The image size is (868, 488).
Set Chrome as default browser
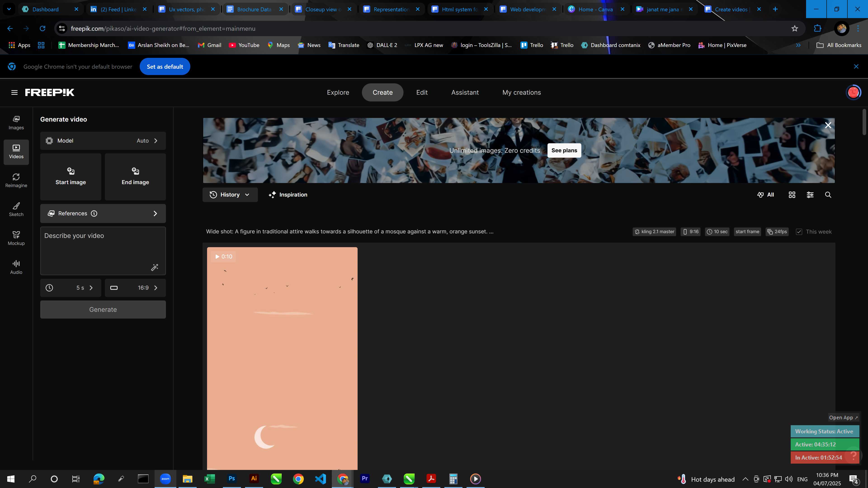(165, 67)
